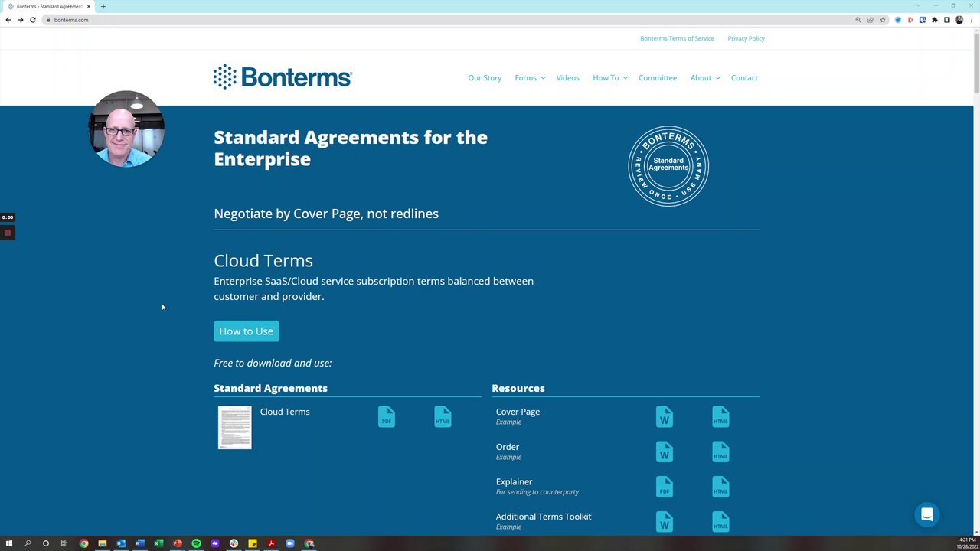
Task: Download the Additional Terms Toolkit Word file
Action: [x=664, y=522]
